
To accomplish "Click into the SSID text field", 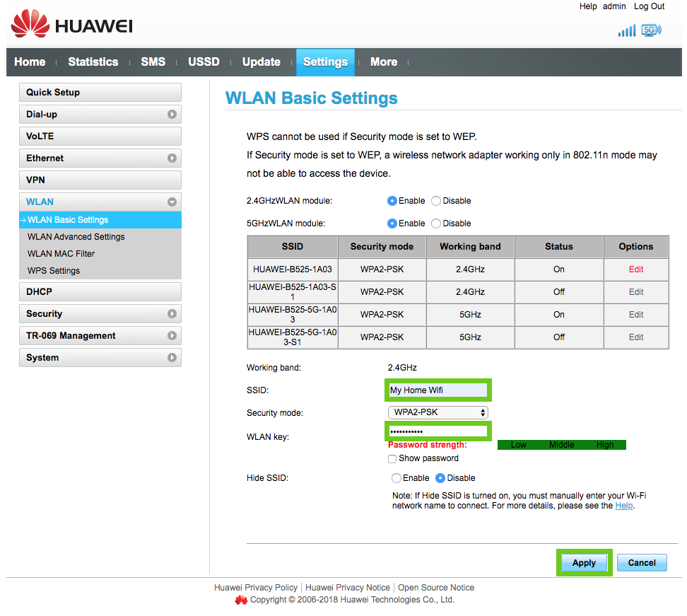I will point(438,390).
